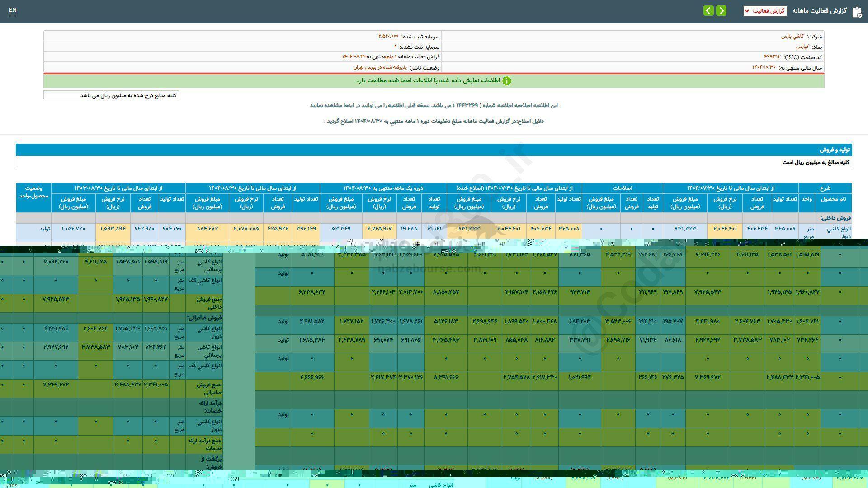Open previous notice via اینجا link

pos(349,105)
